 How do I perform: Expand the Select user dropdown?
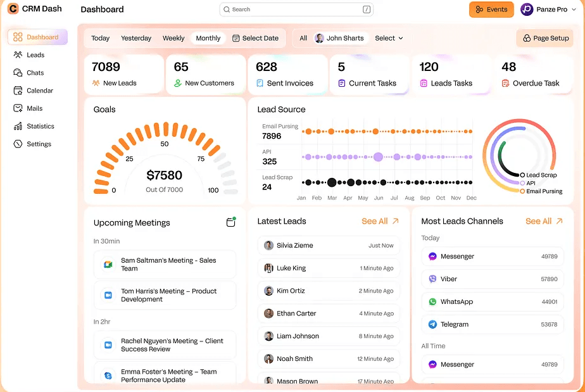coord(389,38)
